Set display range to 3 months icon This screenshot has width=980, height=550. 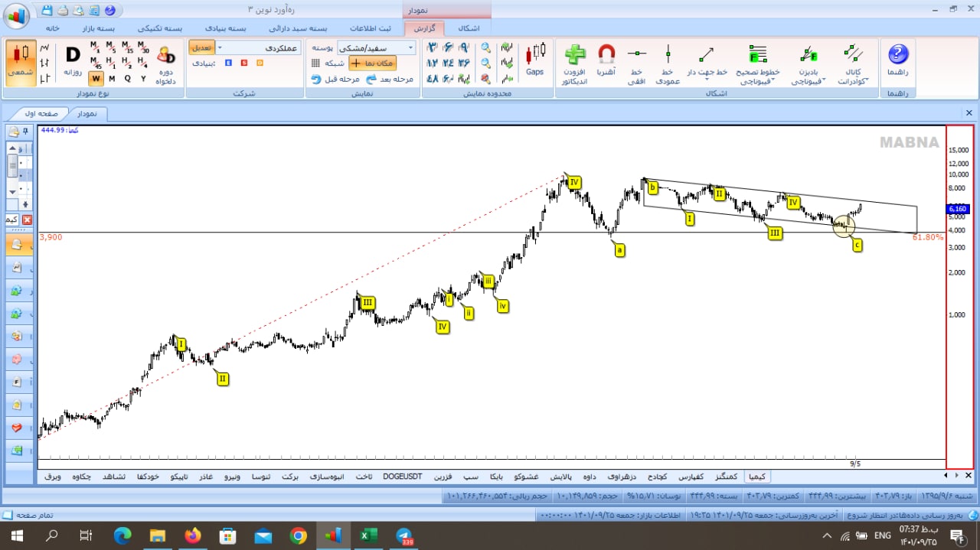[432, 47]
